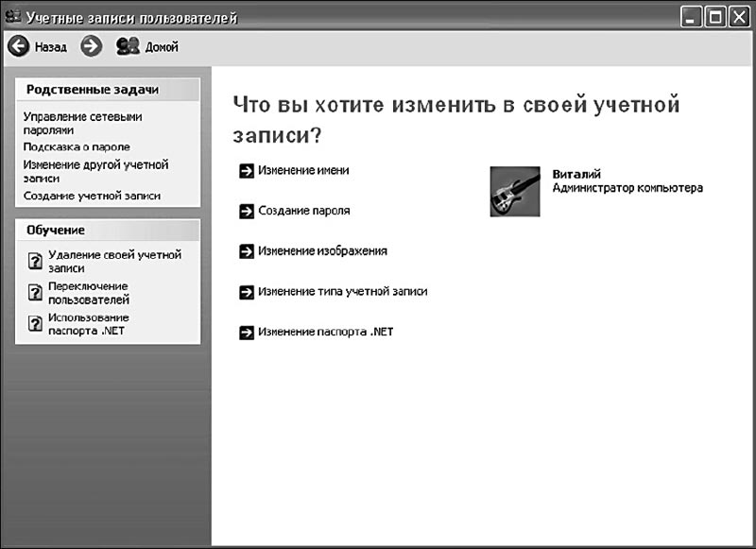The image size is (756, 549).
Task: Click help icon beside 'Удаление своей учетной записи'
Action: click(35, 261)
